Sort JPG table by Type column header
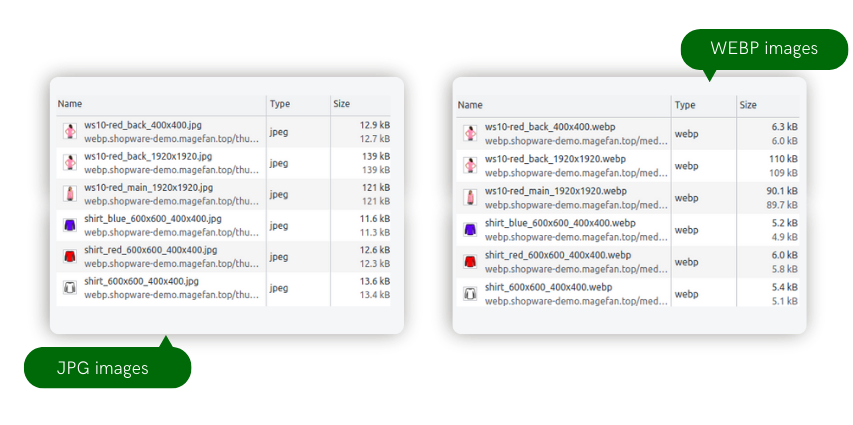The height and width of the screenshot is (425, 853). coord(280,104)
